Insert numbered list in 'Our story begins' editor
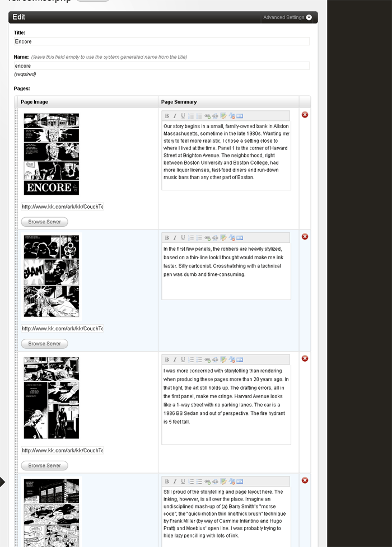The height and width of the screenshot is (547, 392). [191, 116]
